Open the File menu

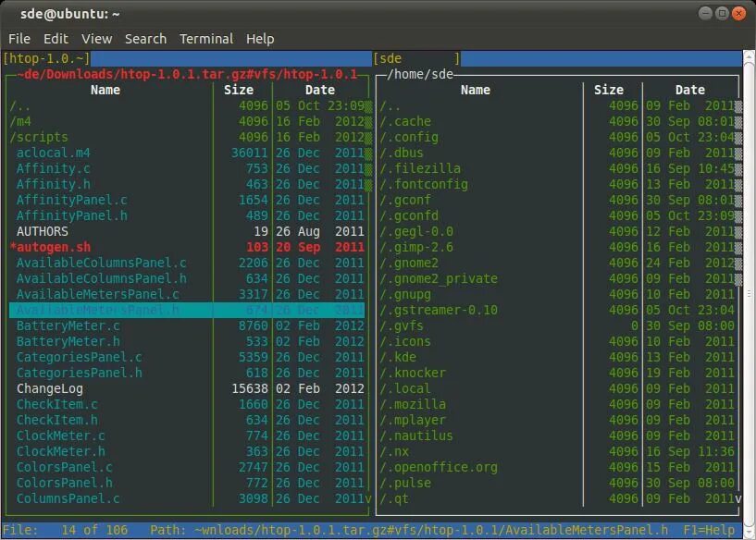pos(19,39)
